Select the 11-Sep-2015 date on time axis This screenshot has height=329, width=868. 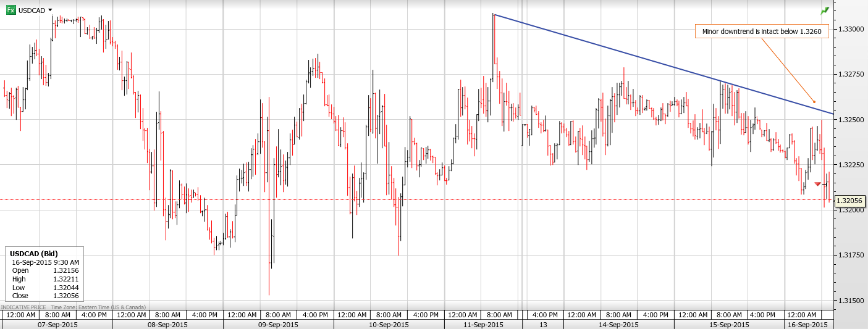(x=482, y=324)
